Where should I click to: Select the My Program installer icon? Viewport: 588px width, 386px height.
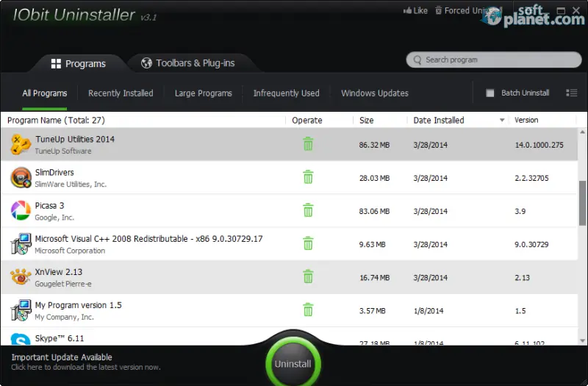(x=21, y=310)
